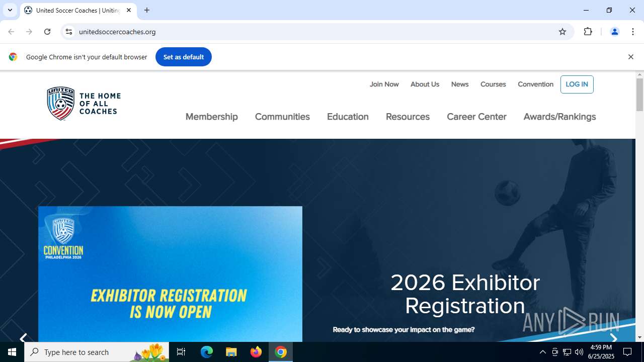Click the taskbar clock showing 4:59 PM
Viewport: 644px width, 362px height.
click(602, 352)
